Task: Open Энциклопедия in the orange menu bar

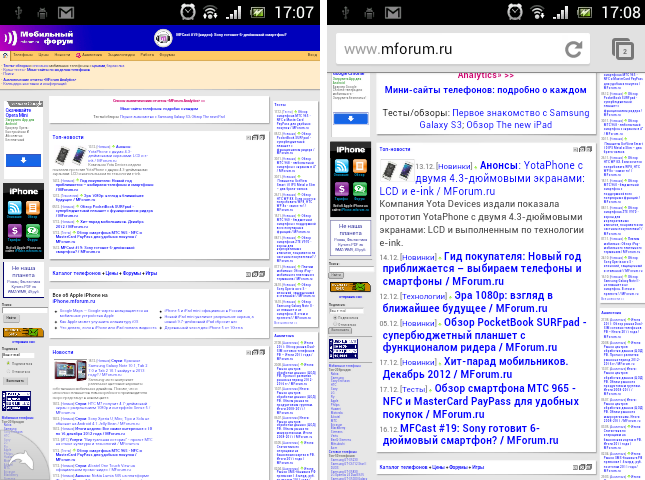Action: click(x=121, y=55)
